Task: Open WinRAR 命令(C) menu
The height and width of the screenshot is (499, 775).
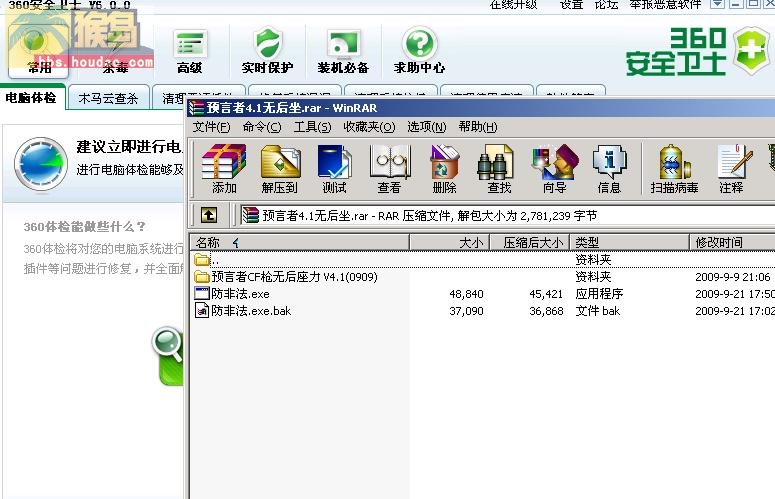Action: pos(261,127)
